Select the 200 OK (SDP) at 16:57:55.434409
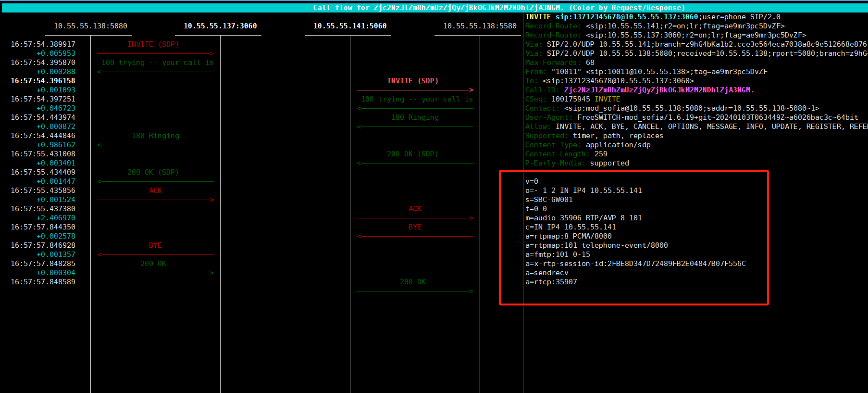868x393 pixels. pyautogui.click(x=153, y=172)
